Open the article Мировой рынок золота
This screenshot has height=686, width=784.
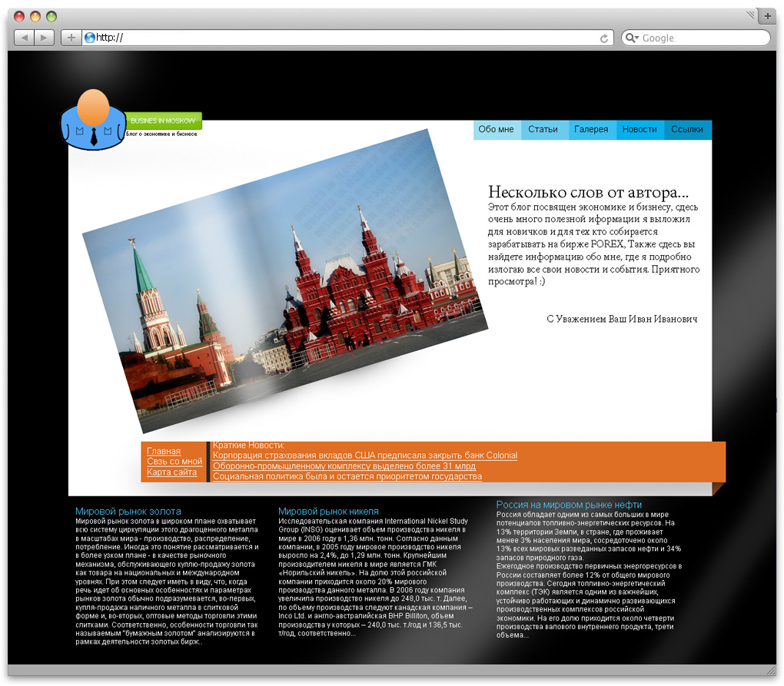[128, 512]
